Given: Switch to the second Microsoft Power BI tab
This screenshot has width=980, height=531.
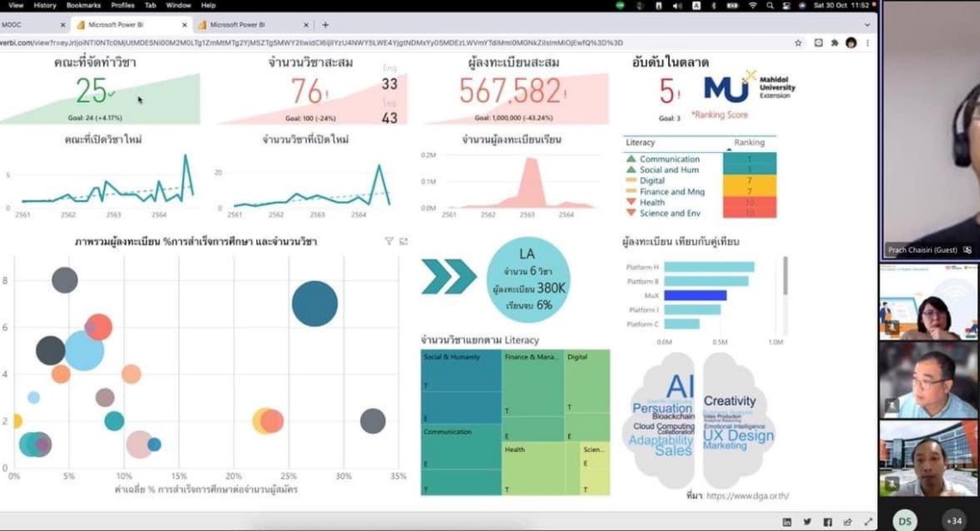Looking at the screenshot, I should tap(237, 25).
